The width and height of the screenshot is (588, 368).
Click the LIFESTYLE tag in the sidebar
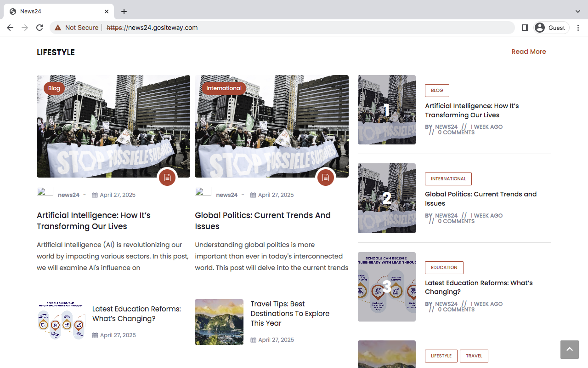[x=441, y=356]
